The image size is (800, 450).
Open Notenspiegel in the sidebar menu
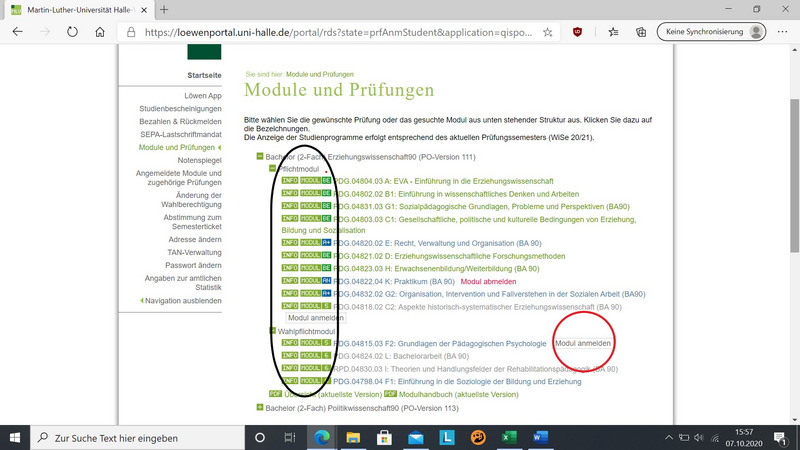198,160
